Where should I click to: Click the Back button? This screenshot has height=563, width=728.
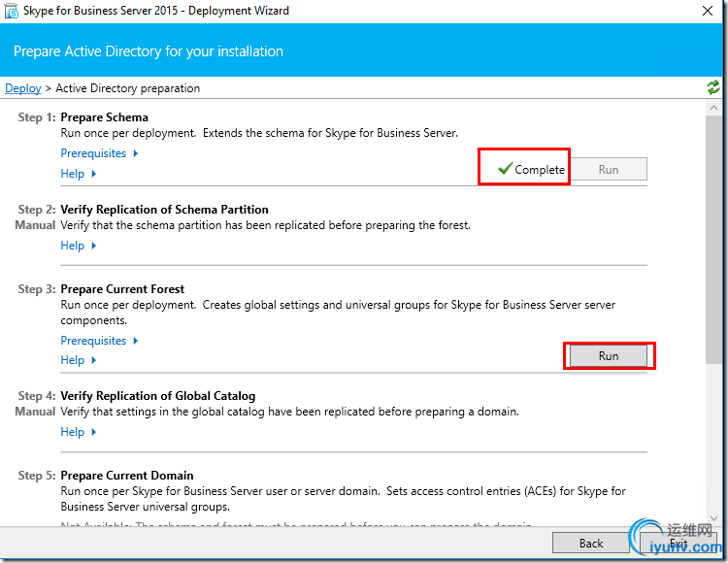pos(590,543)
